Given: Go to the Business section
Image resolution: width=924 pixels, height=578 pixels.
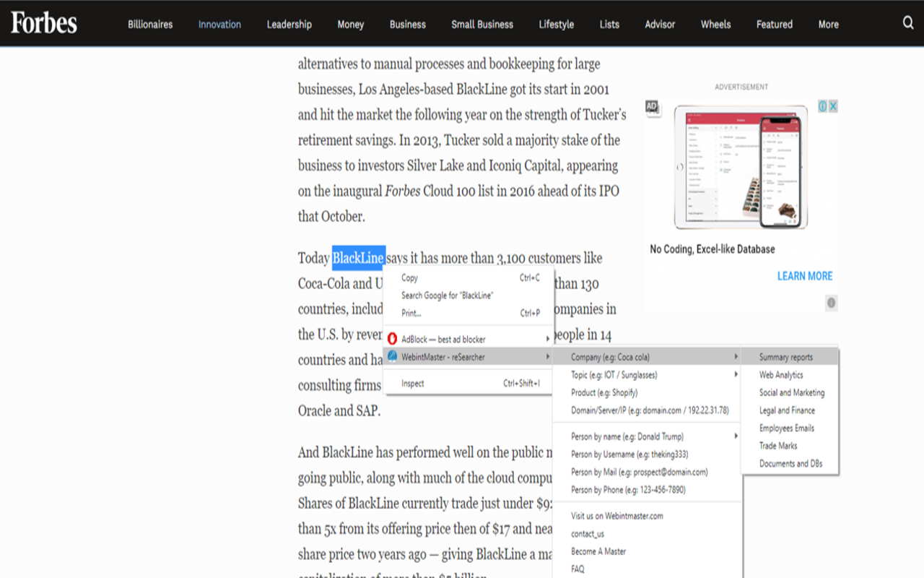Looking at the screenshot, I should [408, 24].
